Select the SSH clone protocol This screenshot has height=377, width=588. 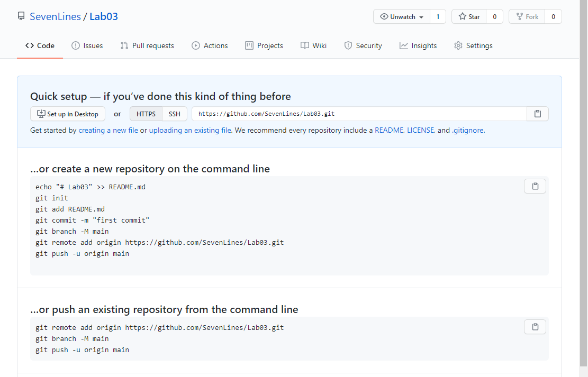174,114
